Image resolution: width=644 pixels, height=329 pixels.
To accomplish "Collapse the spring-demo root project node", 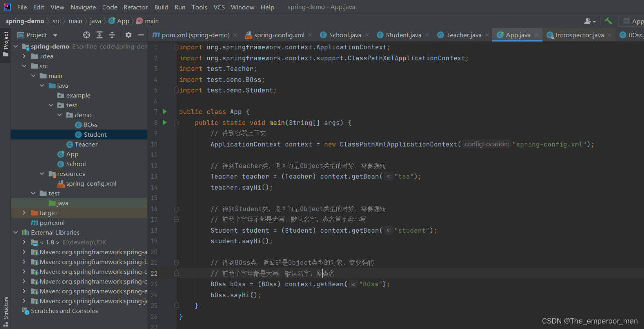I will point(16,46).
